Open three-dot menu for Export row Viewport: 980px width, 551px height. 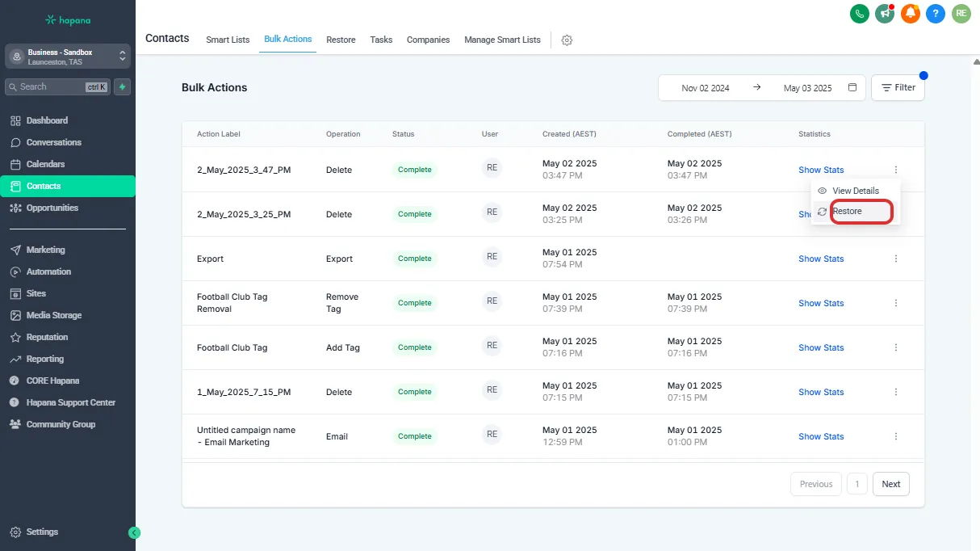896,259
